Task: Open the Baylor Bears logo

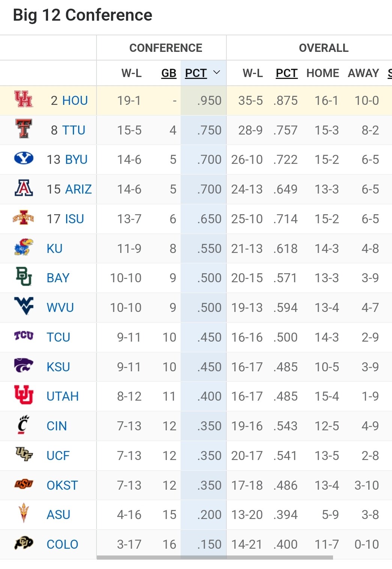Action: (24, 277)
